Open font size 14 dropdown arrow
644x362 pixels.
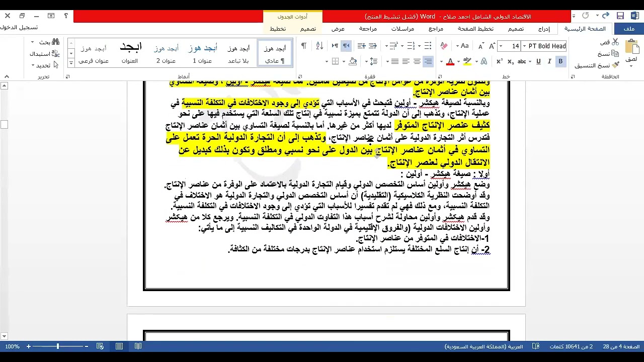point(501,46)
